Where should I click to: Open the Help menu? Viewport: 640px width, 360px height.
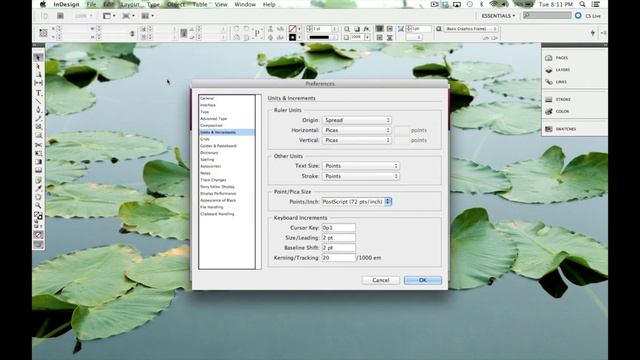pyautogui.click(x=269, y=4)
